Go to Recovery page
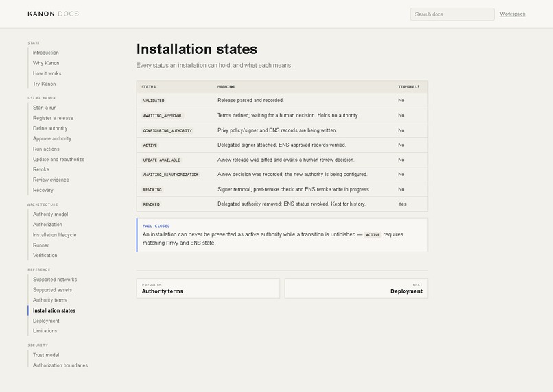 pyautogui.click(x=43, y=190)
